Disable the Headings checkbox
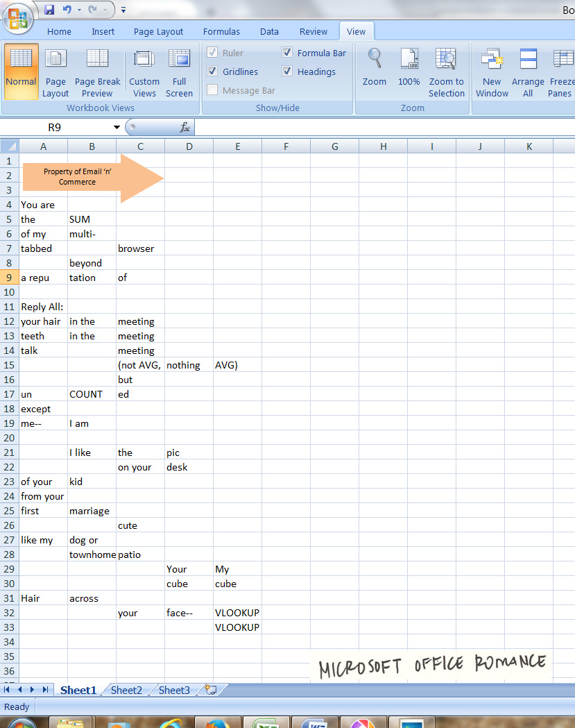The image size is (575, 728). coord(288,71)
